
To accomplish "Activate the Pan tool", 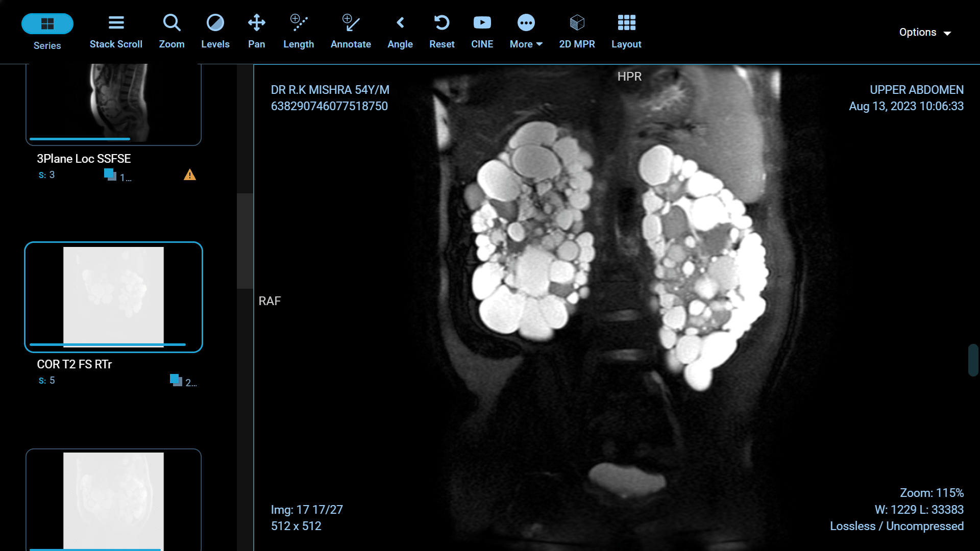I will pyautogui.click(x=256, y=31).
